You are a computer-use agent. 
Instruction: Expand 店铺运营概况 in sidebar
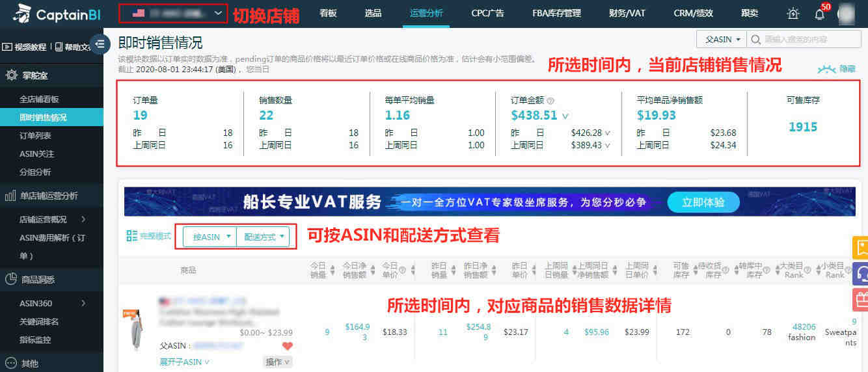click(x=52, y=219)
